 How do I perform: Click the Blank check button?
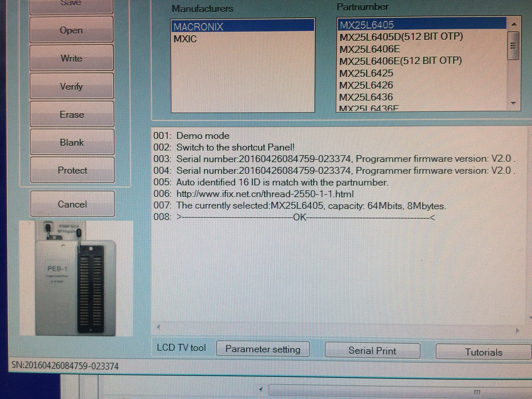[72, 142]
